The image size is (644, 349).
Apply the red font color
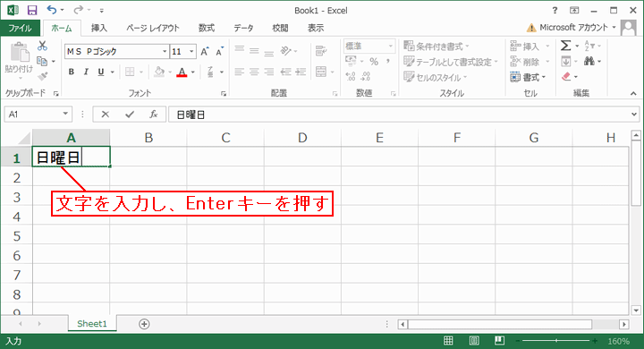coord(182,72)
